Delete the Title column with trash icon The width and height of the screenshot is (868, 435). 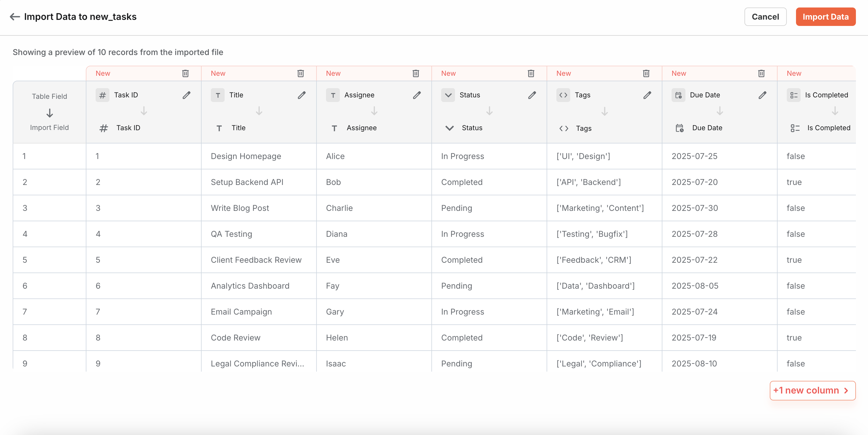(301, 73)
